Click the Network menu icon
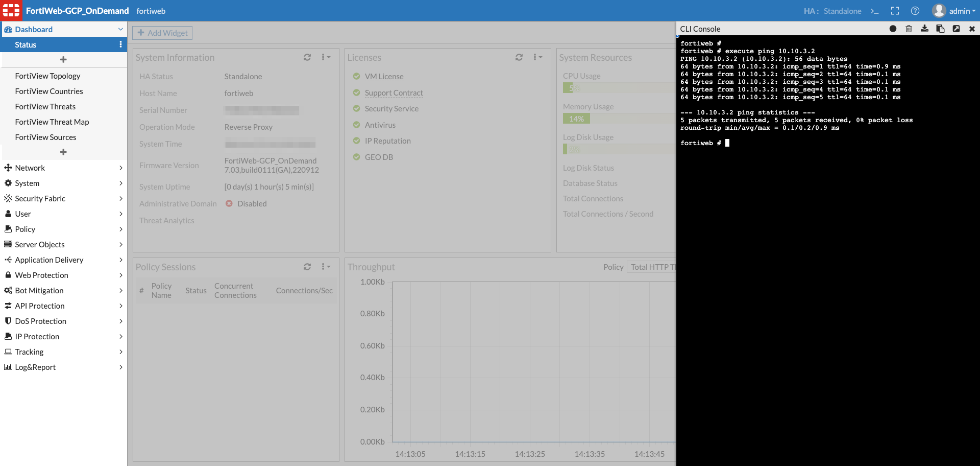 coord(8,168)
